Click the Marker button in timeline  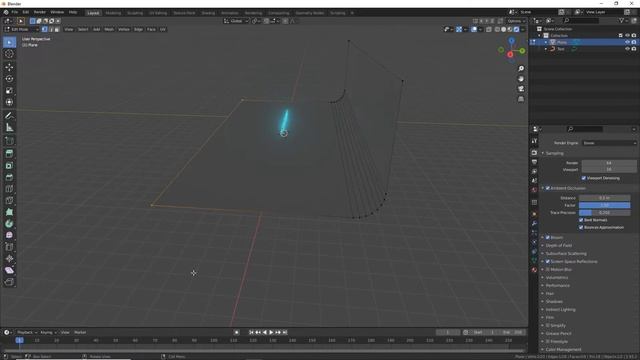[x=80, y=332]
